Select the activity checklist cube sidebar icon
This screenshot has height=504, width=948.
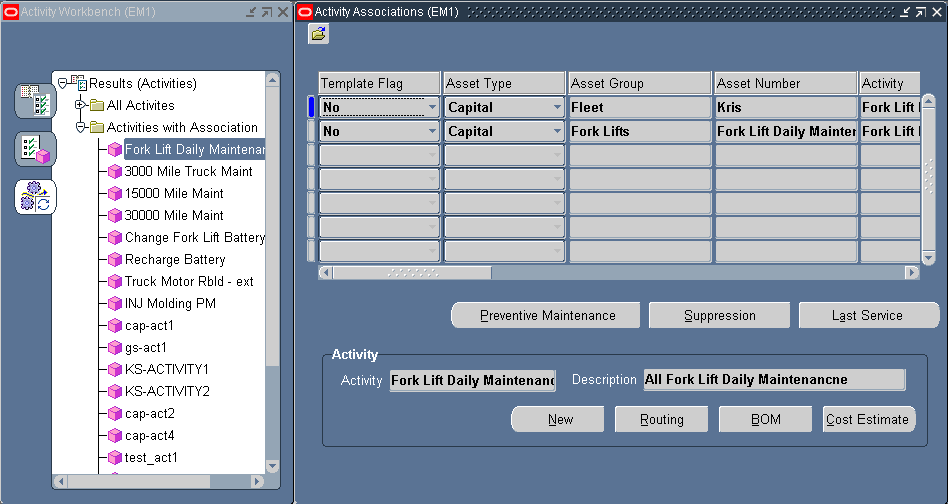pyautogui.click(x=35, y=149)
